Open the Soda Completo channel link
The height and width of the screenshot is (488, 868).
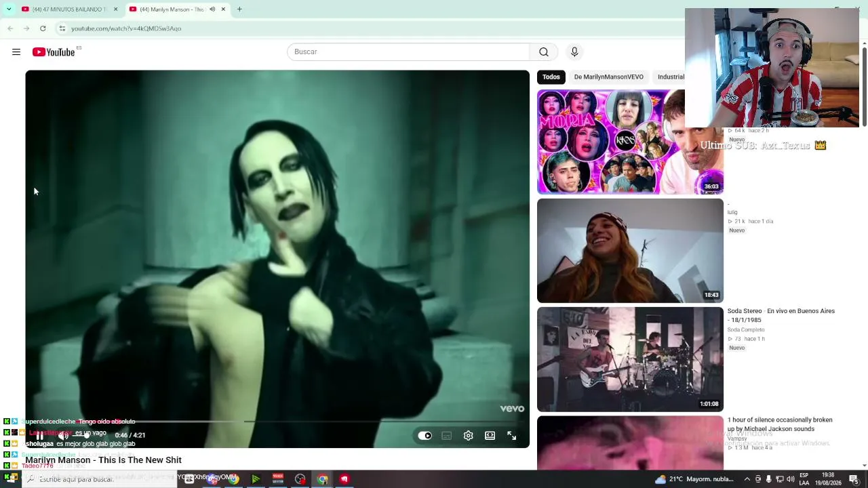coord(746,330)
